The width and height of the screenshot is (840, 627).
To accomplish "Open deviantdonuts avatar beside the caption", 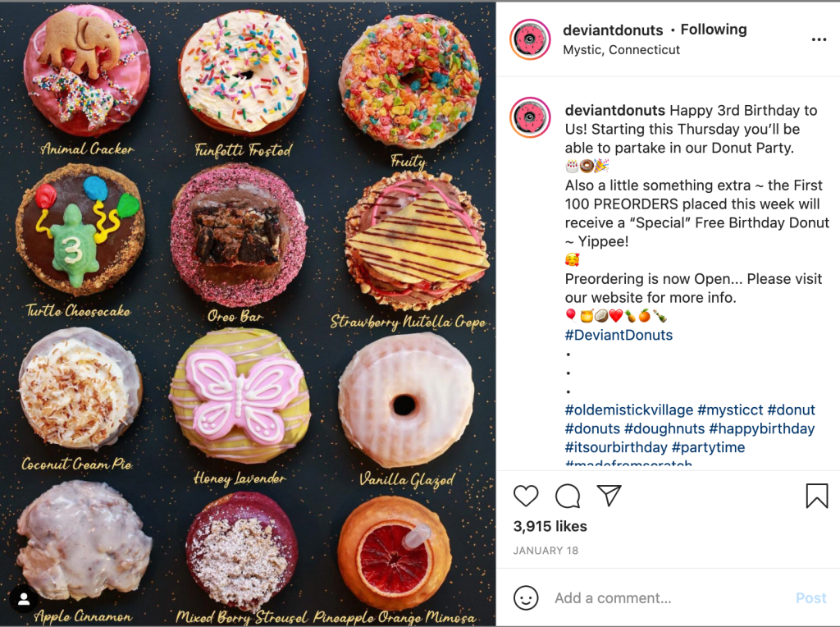I will (x=530, y=118).
